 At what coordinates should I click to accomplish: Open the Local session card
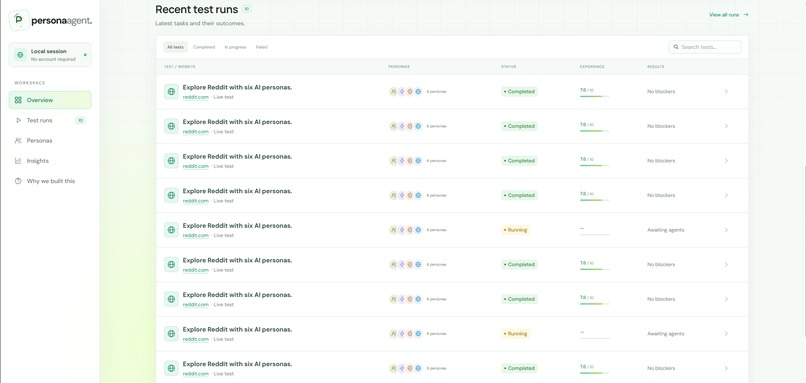(x=50, y=55)
